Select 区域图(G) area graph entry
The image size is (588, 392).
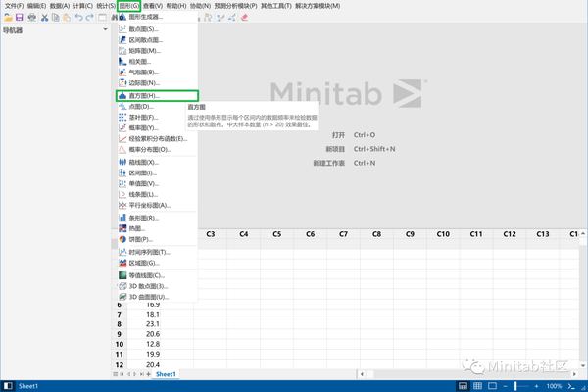click(x=157, y=263)
